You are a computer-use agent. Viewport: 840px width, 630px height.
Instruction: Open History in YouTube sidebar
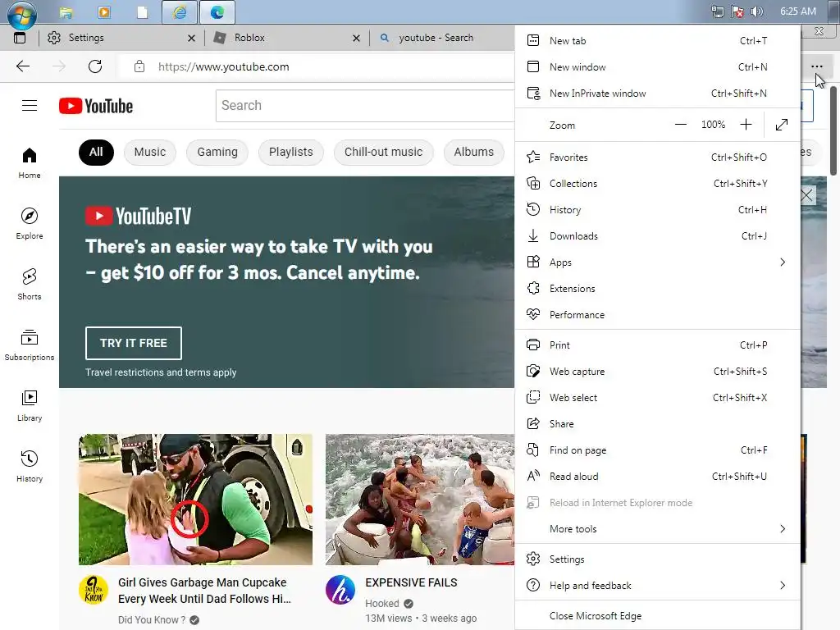(30, 467)
